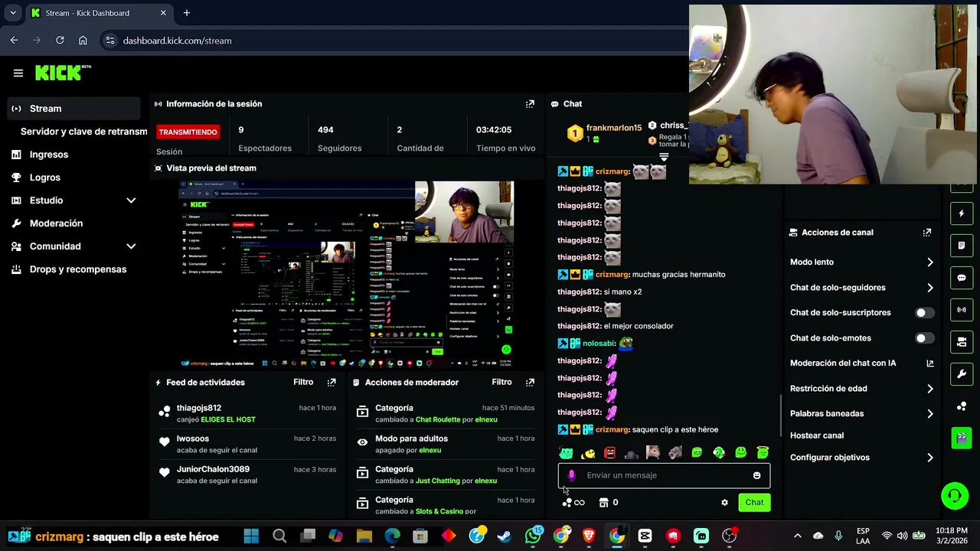Open chat settings gear icon
Viewport: 980px width, 551px height.
(x=724, y=503)
